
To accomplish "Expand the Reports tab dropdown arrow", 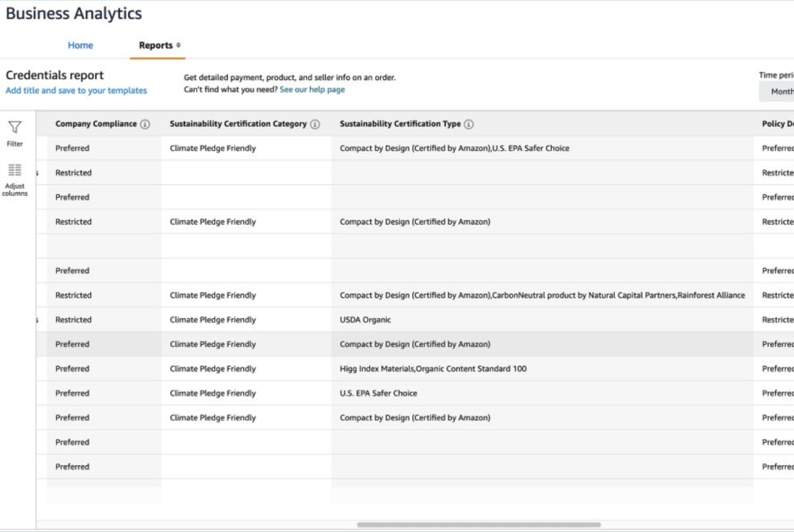I will 179,45.
